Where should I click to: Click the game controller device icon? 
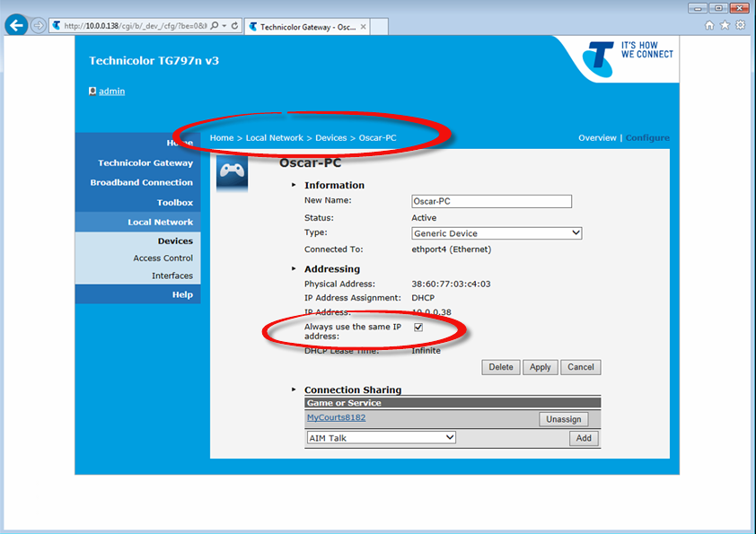[x=232, y=171]
